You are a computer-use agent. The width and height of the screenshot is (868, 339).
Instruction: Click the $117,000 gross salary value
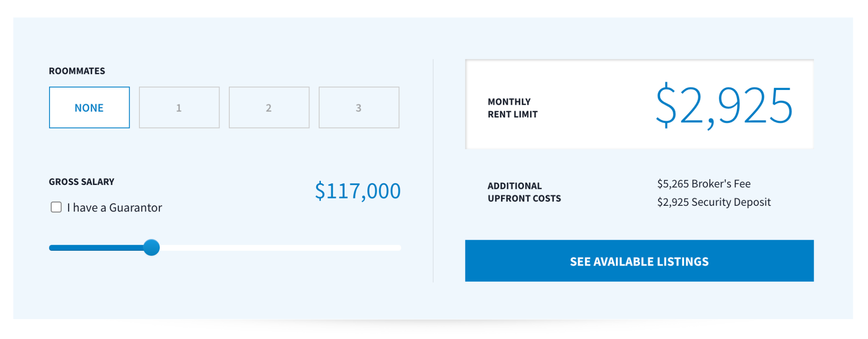[357, 191]
